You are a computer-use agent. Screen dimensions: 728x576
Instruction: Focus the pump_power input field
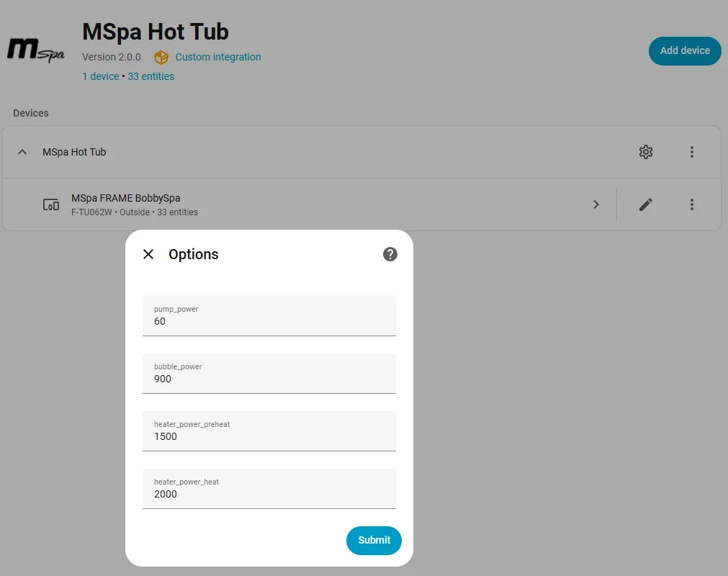[x=269, y=315]
